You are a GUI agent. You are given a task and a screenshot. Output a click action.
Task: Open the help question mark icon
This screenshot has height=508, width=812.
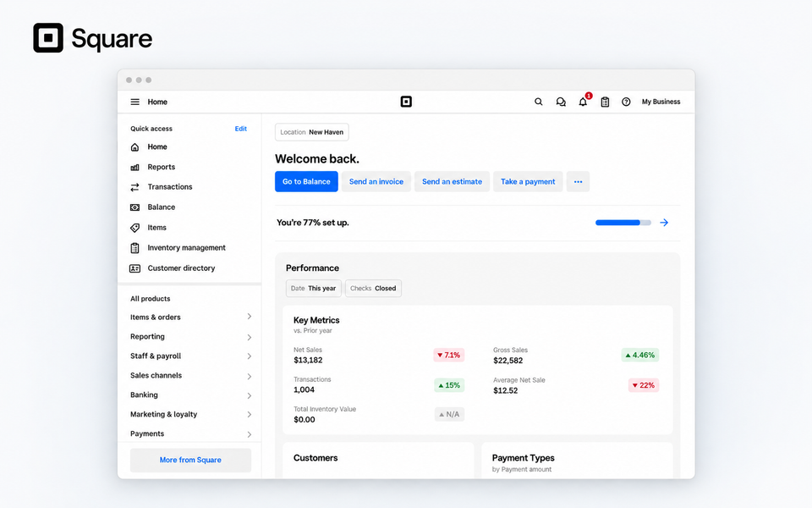tap(626, 102)
